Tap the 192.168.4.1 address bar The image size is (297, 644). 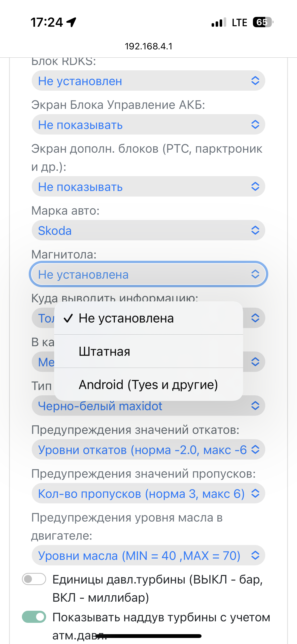[x=149, y=46]
